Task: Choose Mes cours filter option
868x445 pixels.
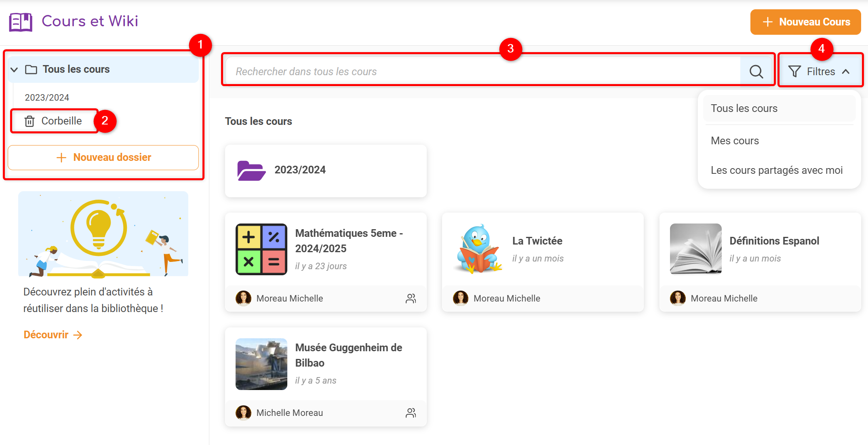Action: (x=735, y=141)
